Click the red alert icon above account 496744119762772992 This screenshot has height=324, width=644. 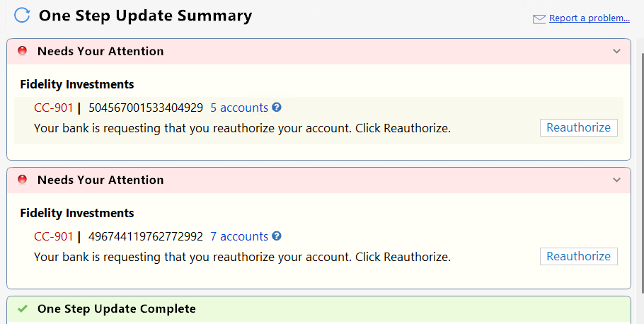click(x=23, y=180)
